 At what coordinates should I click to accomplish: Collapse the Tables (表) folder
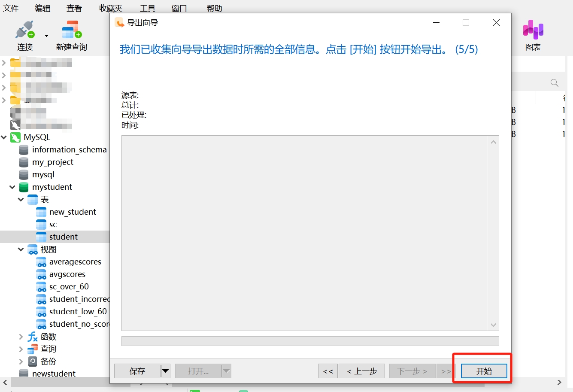tap(21, 200)
